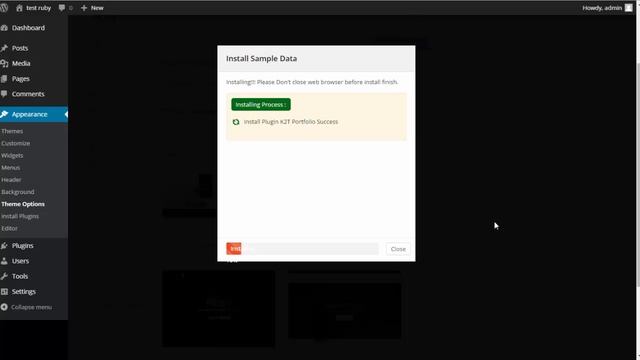This screenshot has width=640, height=360.
Task: Go to Menus submenu
Action: (x=11, y=167)
